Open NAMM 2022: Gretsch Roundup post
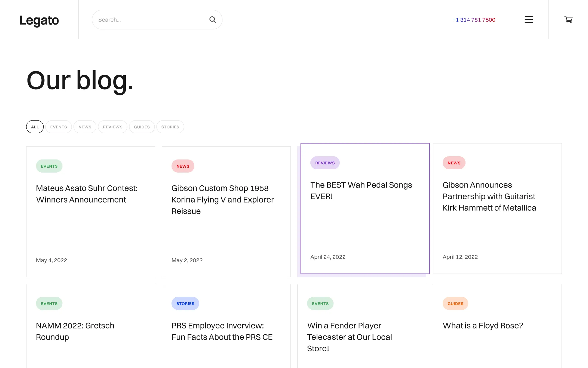The image size is (588, 368). [x=75, y=331]
